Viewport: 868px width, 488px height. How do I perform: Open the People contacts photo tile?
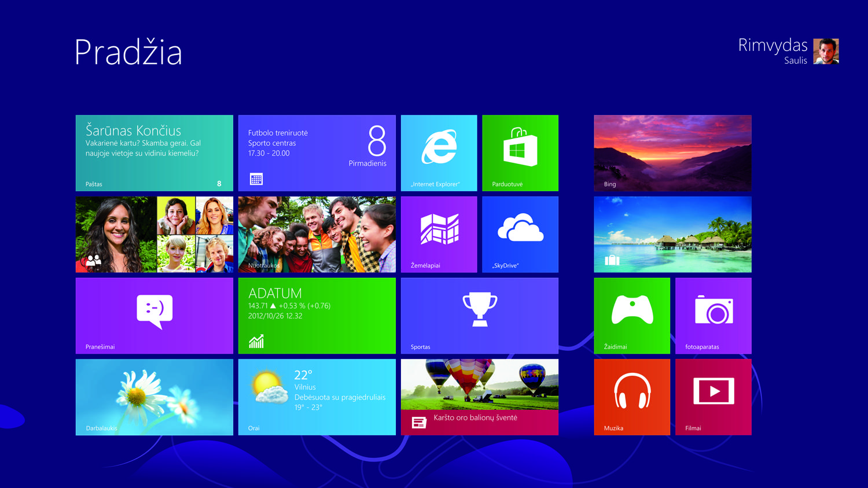pos(154,234)
